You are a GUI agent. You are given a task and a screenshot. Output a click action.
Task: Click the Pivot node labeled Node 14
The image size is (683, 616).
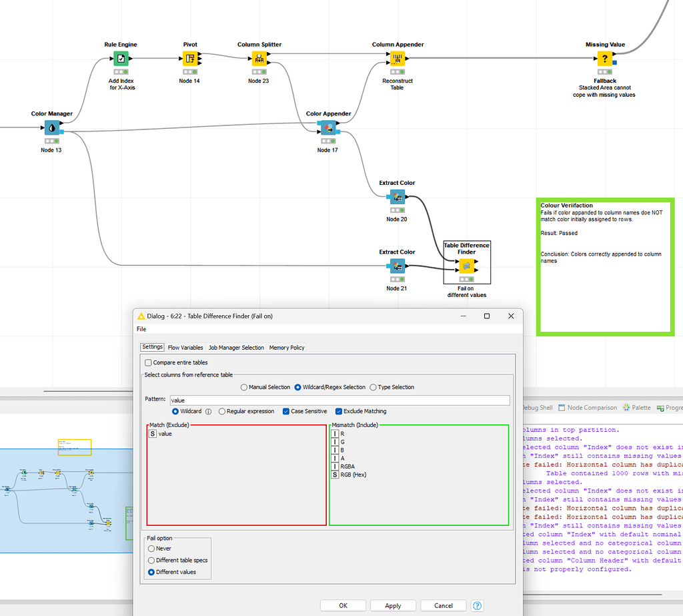click(190, 58)
